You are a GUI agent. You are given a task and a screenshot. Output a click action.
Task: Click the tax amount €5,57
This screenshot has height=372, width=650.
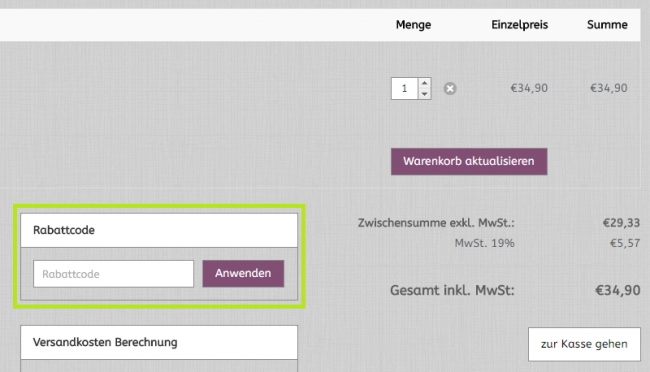625,243
